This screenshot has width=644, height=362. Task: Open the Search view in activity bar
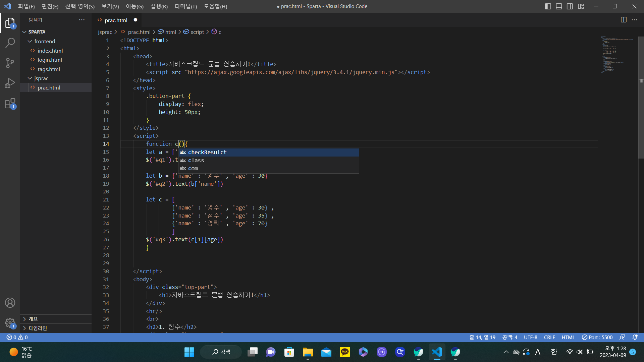click(10, 43)
